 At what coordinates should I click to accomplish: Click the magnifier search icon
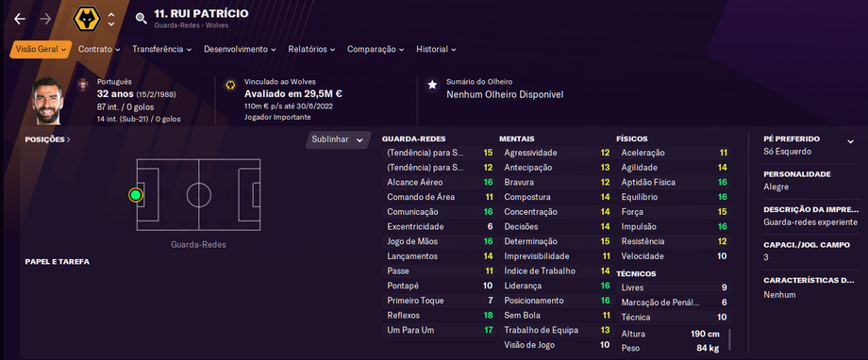coord(142,20)
